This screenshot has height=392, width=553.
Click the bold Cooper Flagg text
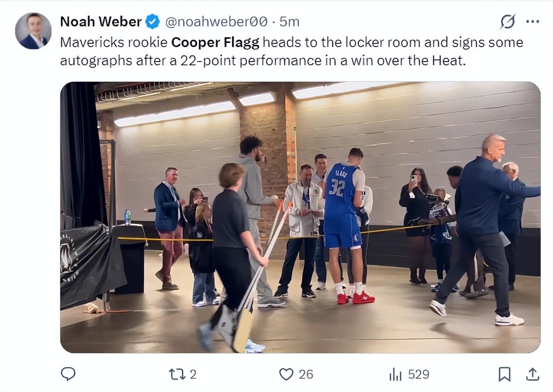(x=215, y=42)
